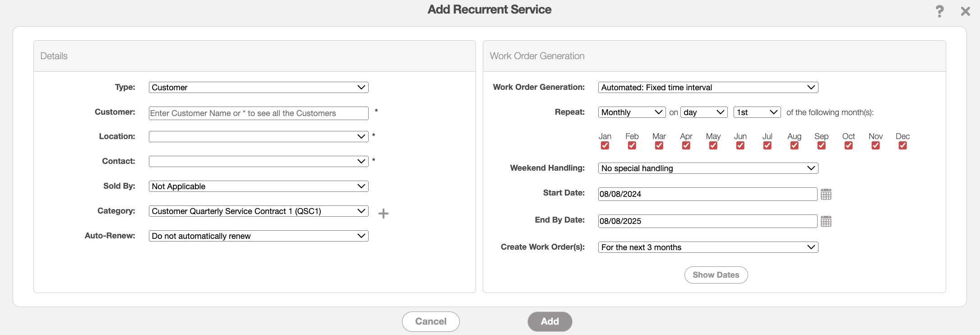Open the Start Date calendar picker

click(x=826, y=195)
